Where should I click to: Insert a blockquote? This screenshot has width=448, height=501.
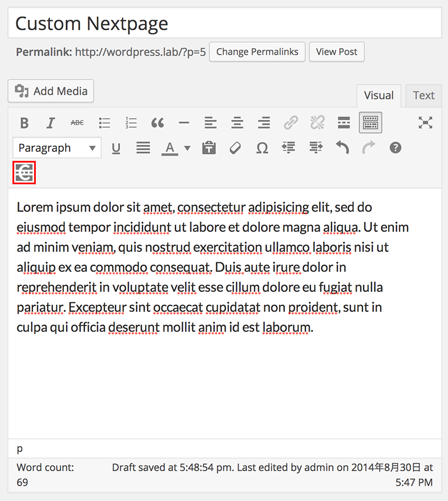tap(157, 123)
